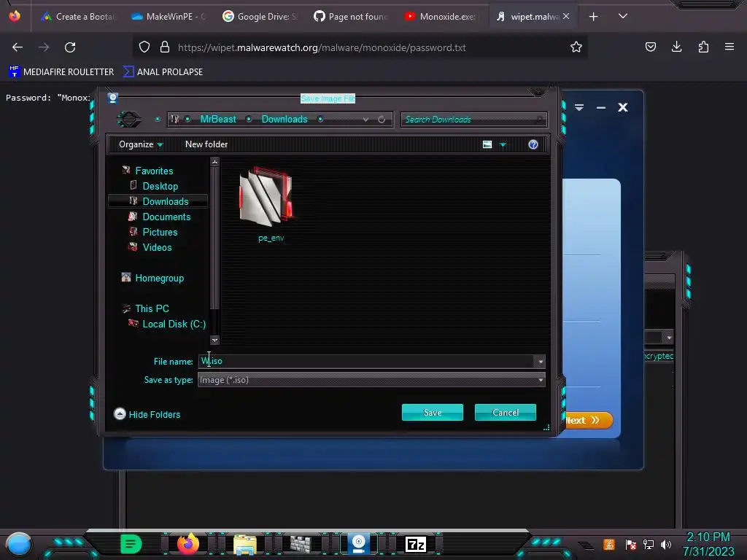Open the Organize menu
The image size is (747, 560).
coord(141,144)
